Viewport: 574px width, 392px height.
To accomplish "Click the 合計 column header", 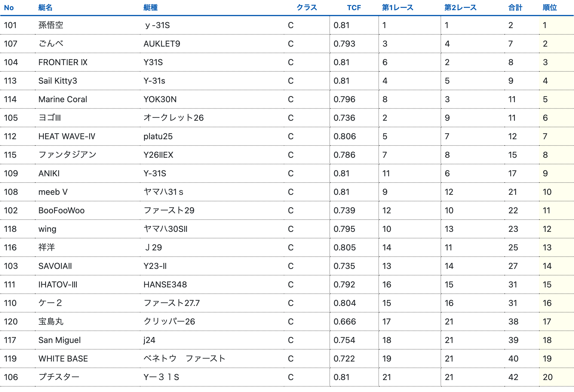I will tap(515, 8).
